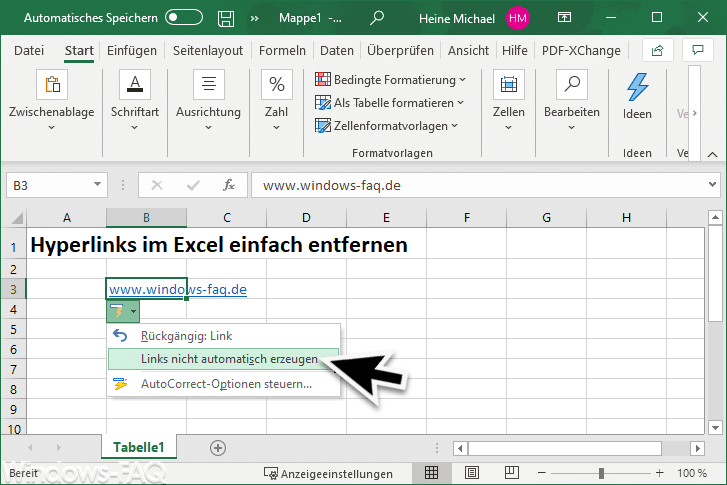Open Anzeigeeinstellungen in status bar
The height and width of the screenshot is (485, 727).
(x=328, y=473)
